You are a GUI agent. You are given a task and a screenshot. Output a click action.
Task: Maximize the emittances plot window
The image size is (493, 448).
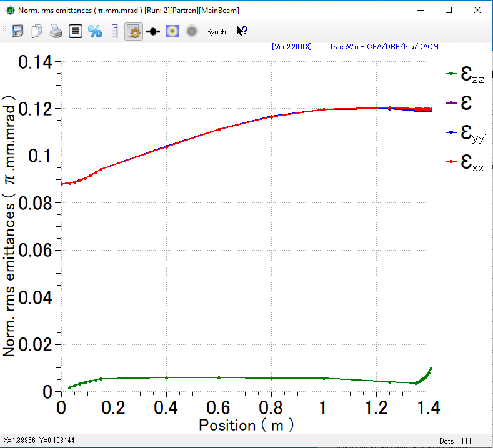448,11
